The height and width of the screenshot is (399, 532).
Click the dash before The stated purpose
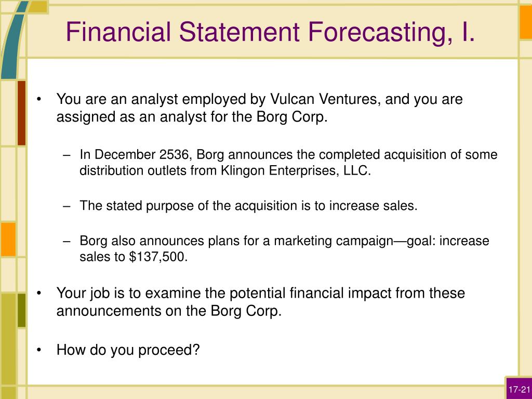[67, 206]
